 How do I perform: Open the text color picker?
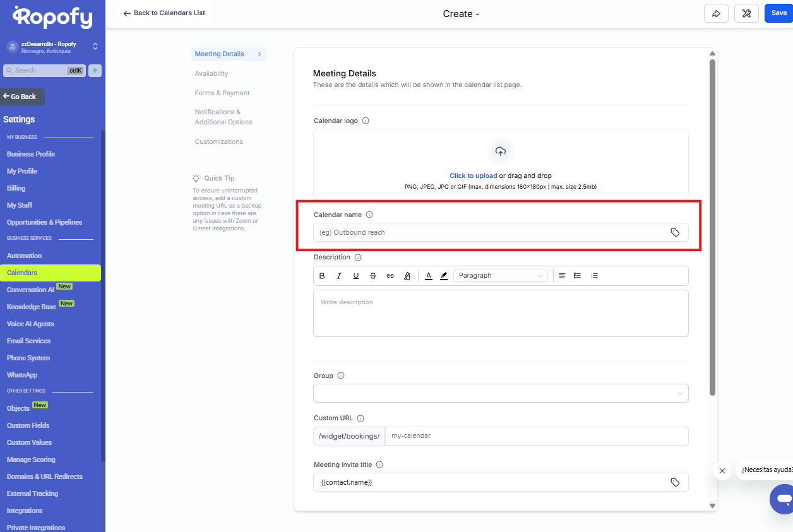[x=429, y=276]
